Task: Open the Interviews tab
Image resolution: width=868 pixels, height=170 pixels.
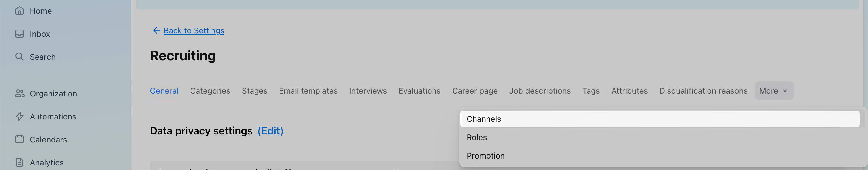Action: (x=368, y=91)
